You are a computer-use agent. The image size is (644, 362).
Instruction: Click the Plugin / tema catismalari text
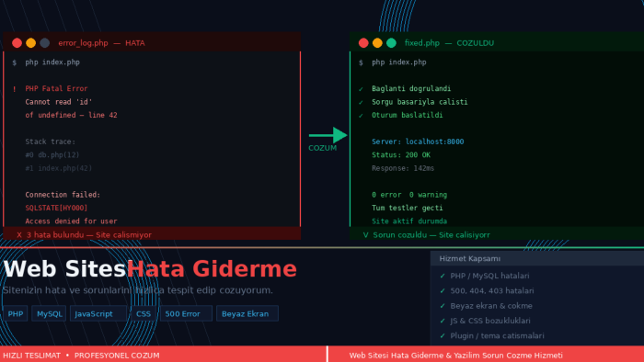click(x=497, y=335)
